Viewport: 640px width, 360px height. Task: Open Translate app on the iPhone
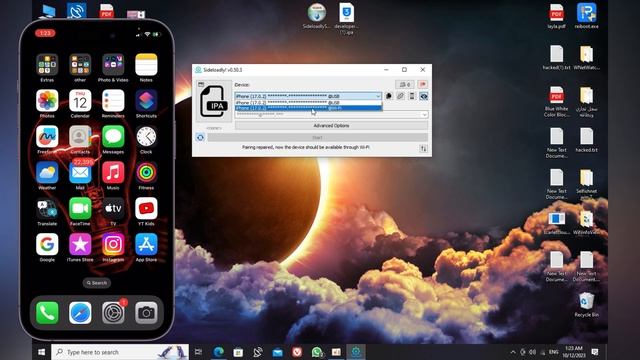click(x=47, y=208)
